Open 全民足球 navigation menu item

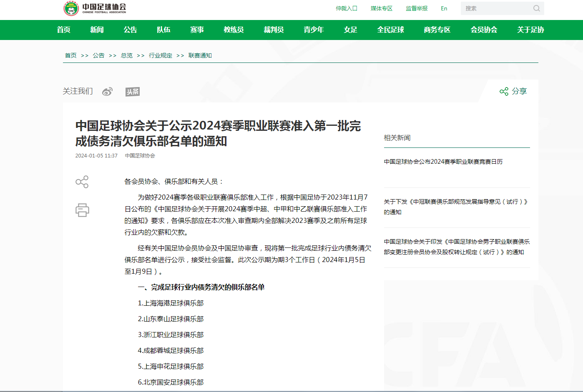[x=391, y=30]
